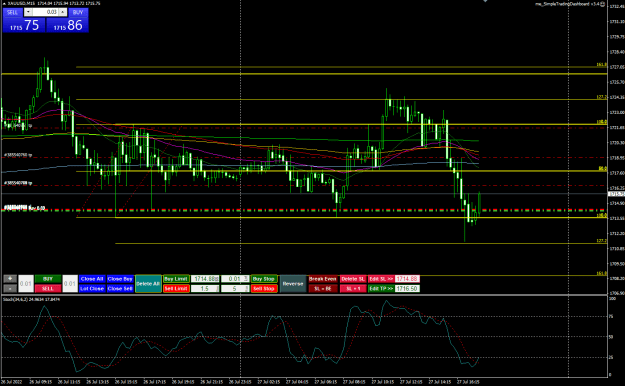Click the minus lot-size button on dashboard
Screen dimensions: 625x386
pyautogui.click(x=10, y=288)
